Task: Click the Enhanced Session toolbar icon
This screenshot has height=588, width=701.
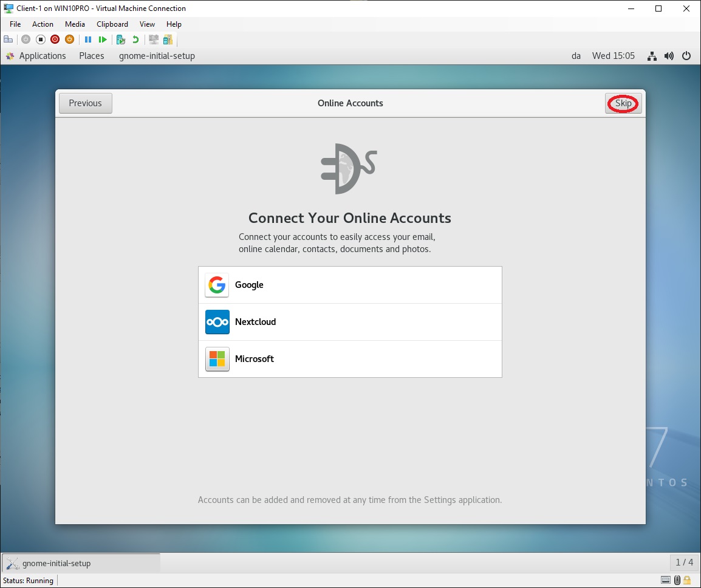Action: tap(154, 40)
